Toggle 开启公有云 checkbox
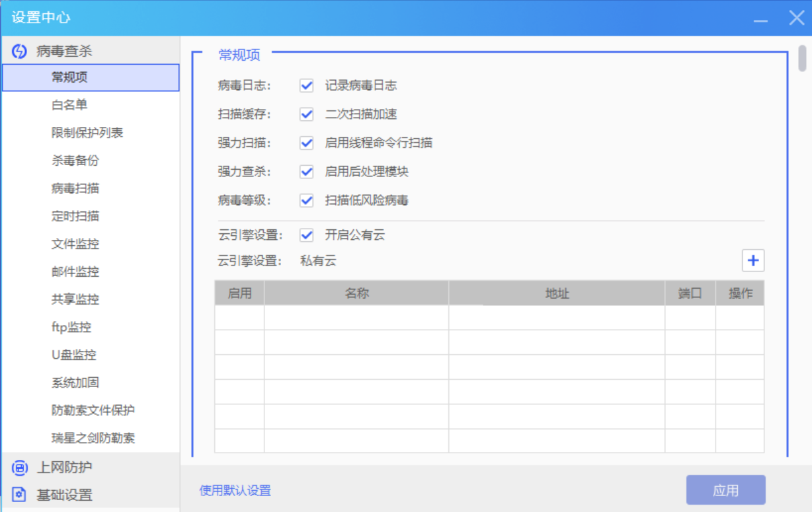 click(306, 235)
